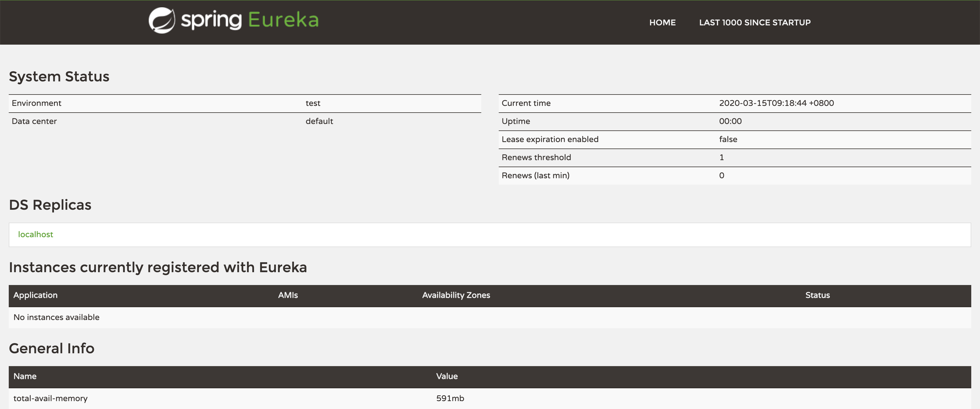Follow the localhost DS replica link

coord(36,234)
